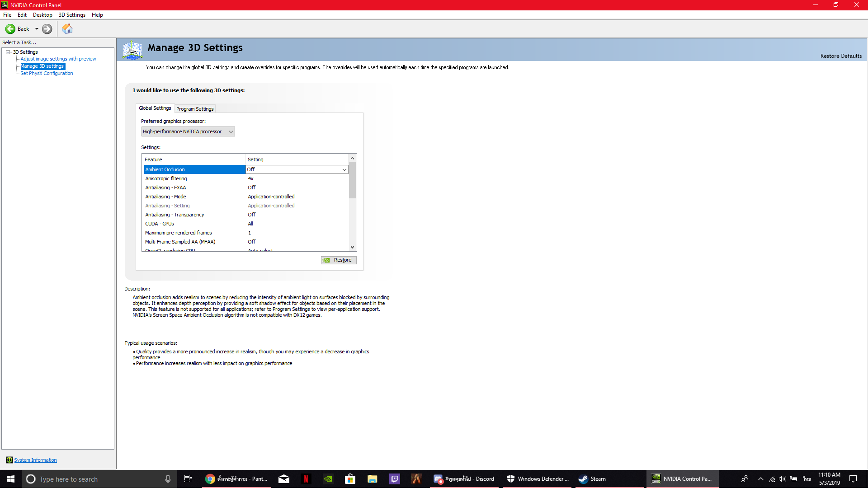Open orange game icon next to Twitch
Image resolution: width=868 pixels, height=497 pixels.
click(x=416, y=479)
